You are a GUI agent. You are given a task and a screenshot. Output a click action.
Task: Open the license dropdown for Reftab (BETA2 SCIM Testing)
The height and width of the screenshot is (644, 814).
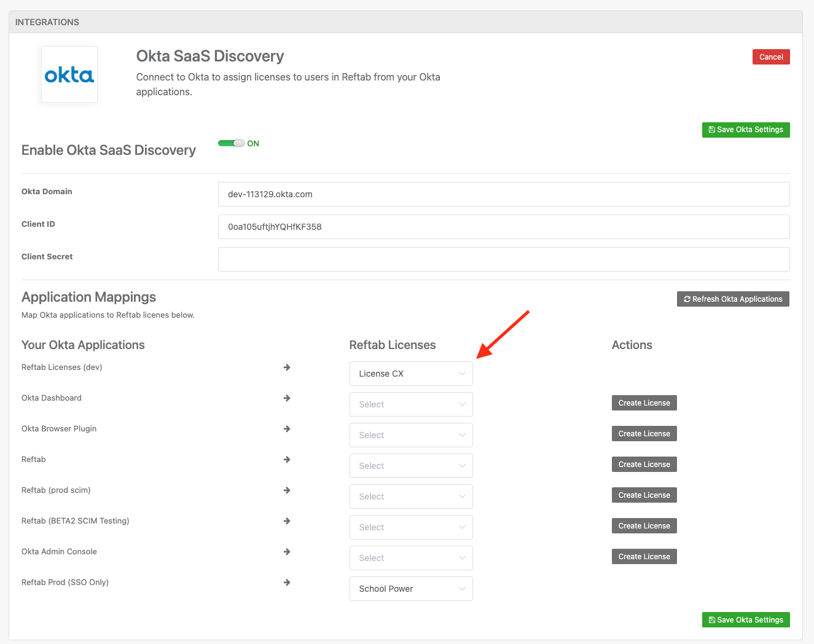[x=411, y=527]
